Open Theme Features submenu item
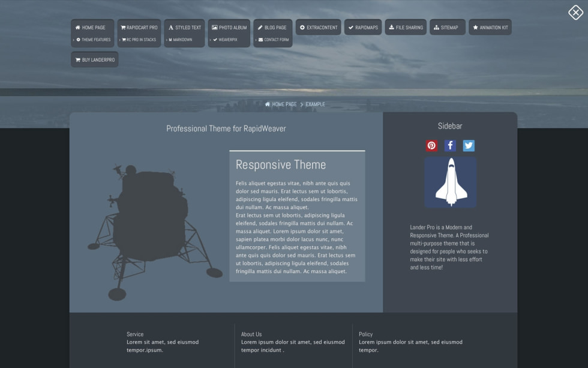Image resolution: width=588 pixels, height=368 pixels. [92, 40]
